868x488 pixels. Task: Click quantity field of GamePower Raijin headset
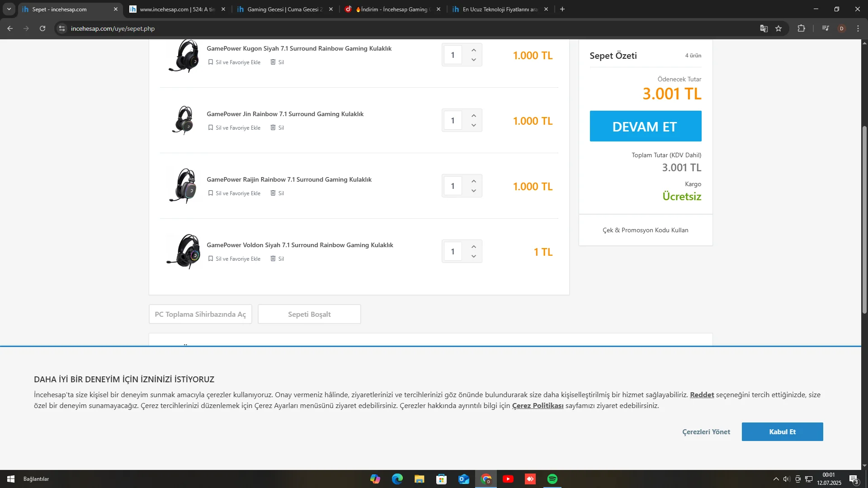[453, 186]
